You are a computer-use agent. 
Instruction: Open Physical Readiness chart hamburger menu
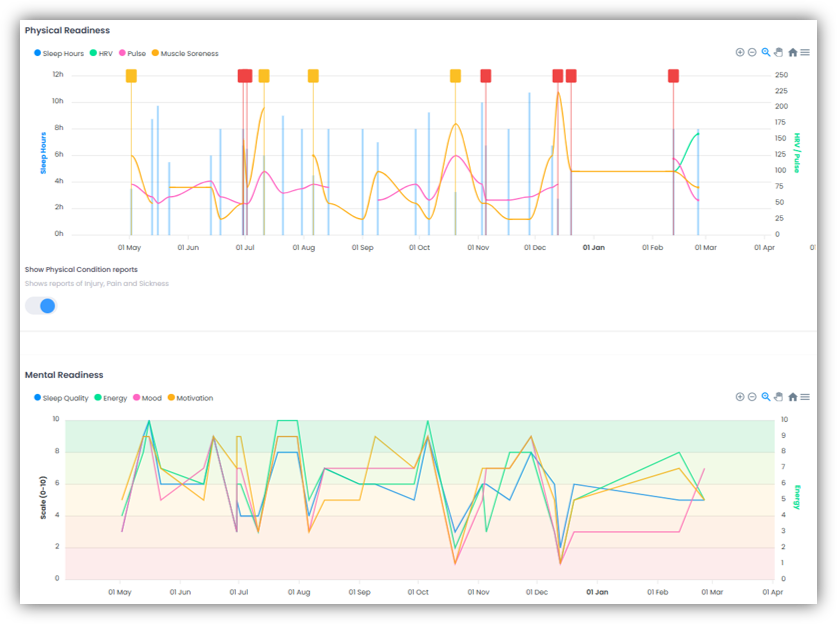tap(805, 52)
